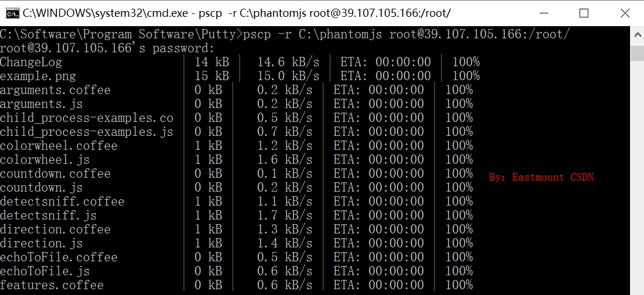Click the 1.1 kB/s speed for detectsniff.coffee
Image resolution: width=644 pixels, height=295 pixels.
pos(285,202)
